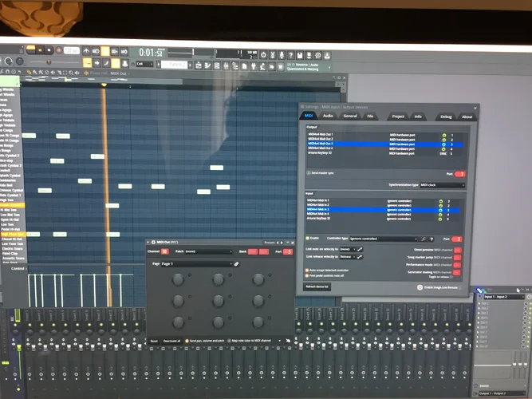The width and height of the screenshot is (532, 399).
Task: Switch to the About settings tab
Action: click(x=467, y=117)
